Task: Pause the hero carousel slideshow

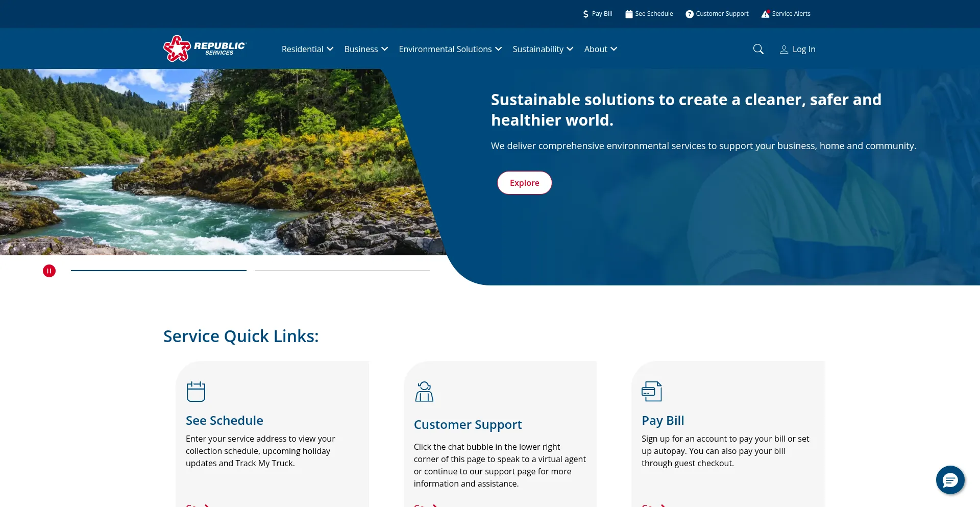Action: pos(49,271)
